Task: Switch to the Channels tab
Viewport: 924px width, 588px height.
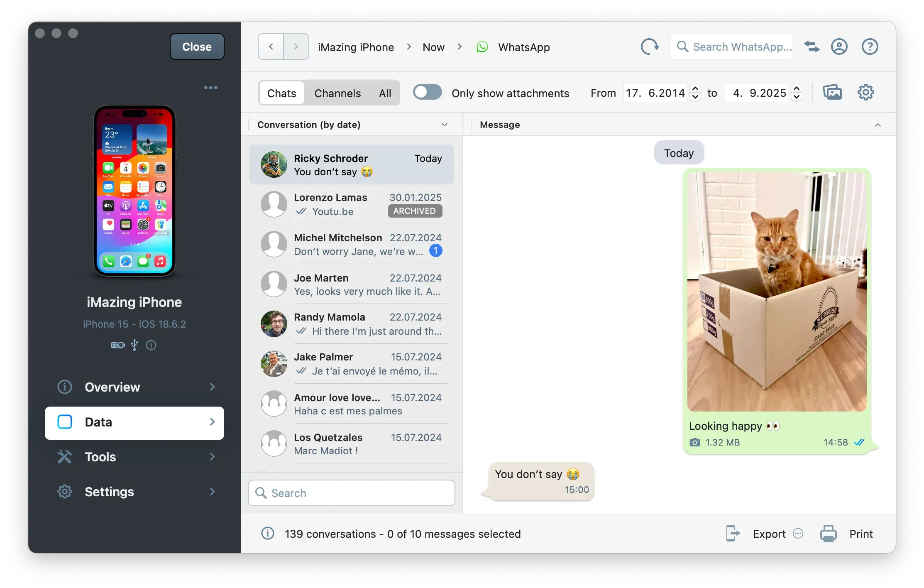Action: tap(337, 93)
